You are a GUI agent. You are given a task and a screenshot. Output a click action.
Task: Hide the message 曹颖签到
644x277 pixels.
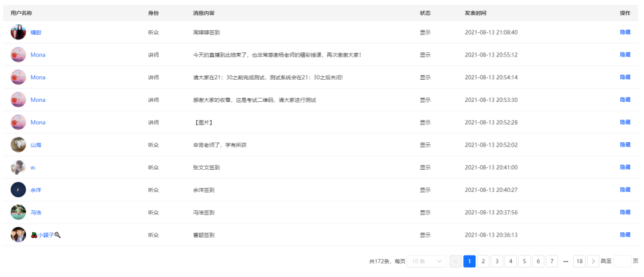pyautogui.click(x=625, y=235)
